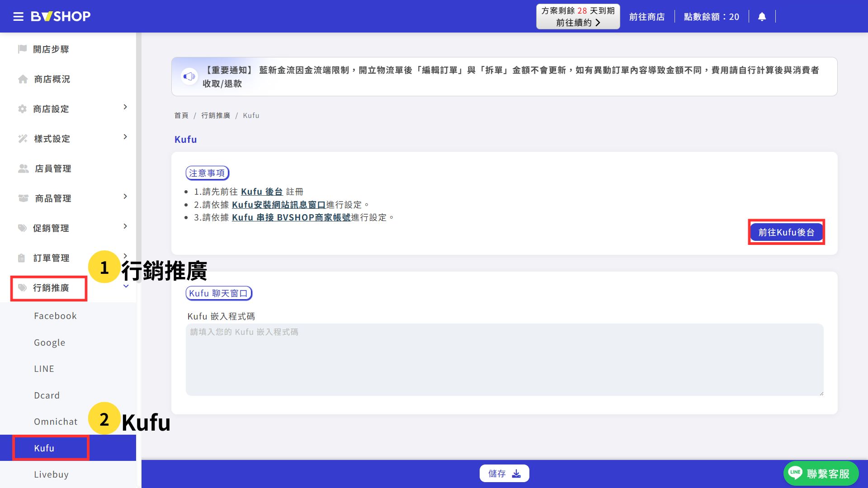Expand the 訂單管理 submenu chevron
Viewport: 868px width, 488px height.
point(125,256)
